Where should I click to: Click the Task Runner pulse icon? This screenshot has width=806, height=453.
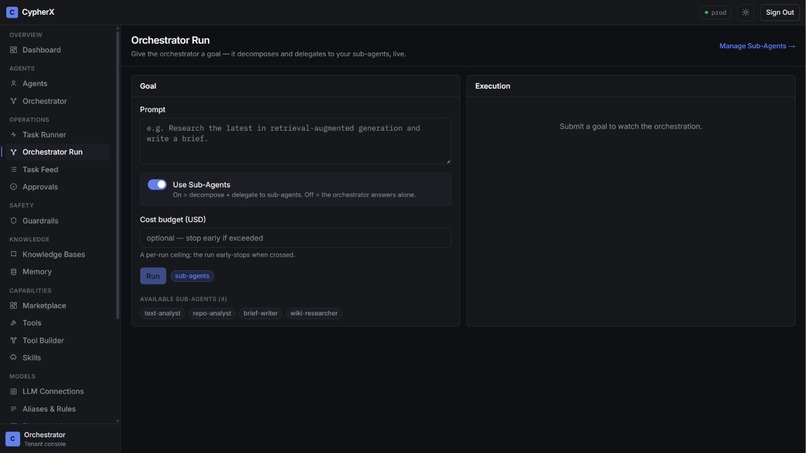(13, 135)
